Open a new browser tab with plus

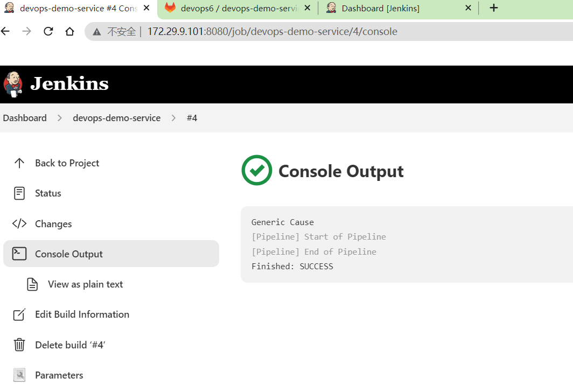(494, 8)
